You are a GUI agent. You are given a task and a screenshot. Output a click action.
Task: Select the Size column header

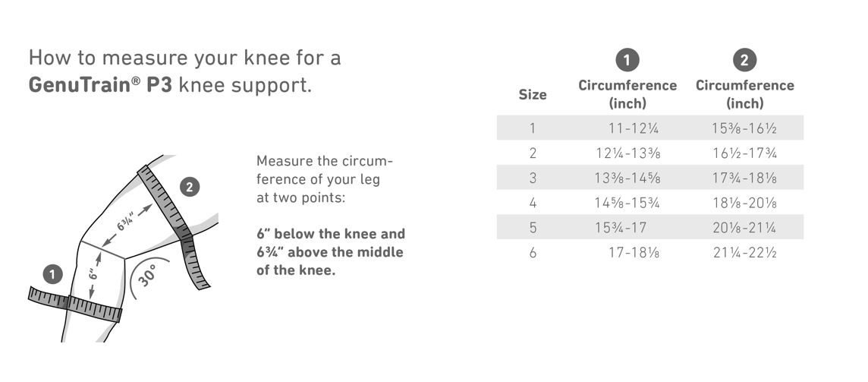[533, 95]
